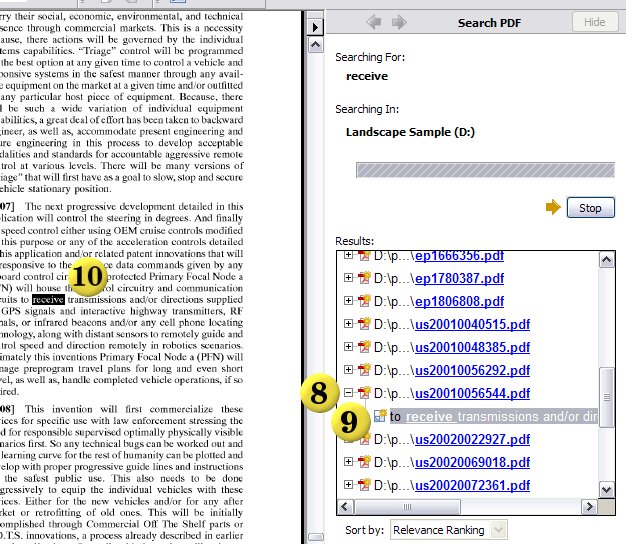Expand the us20020072361.pdf result

(x=348, y=485)
